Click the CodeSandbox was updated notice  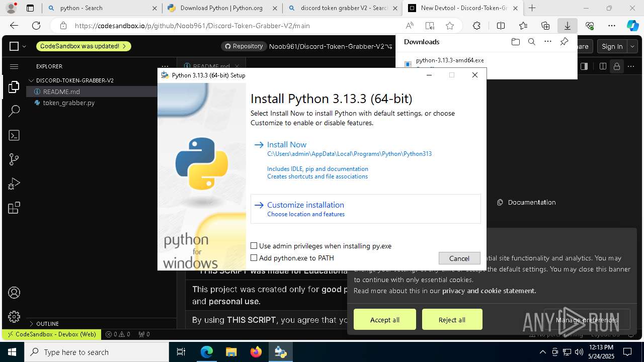(x=84, y=46)
